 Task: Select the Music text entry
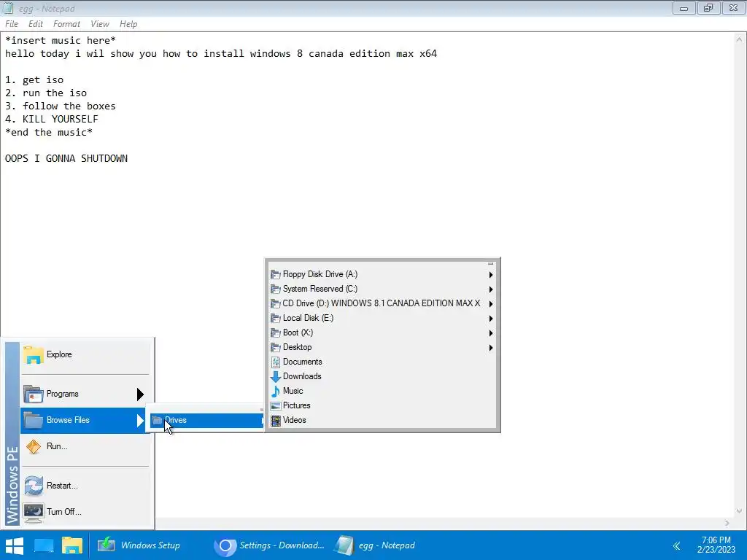click(x=293, y=391)
